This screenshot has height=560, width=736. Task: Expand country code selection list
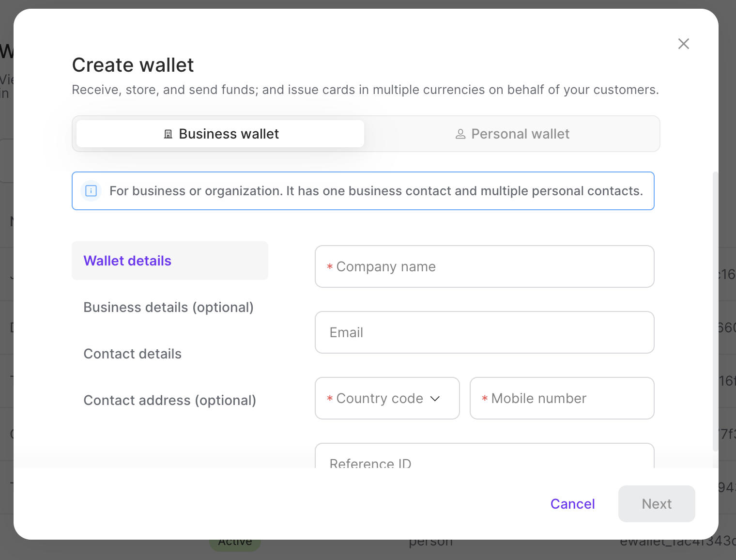386,398
